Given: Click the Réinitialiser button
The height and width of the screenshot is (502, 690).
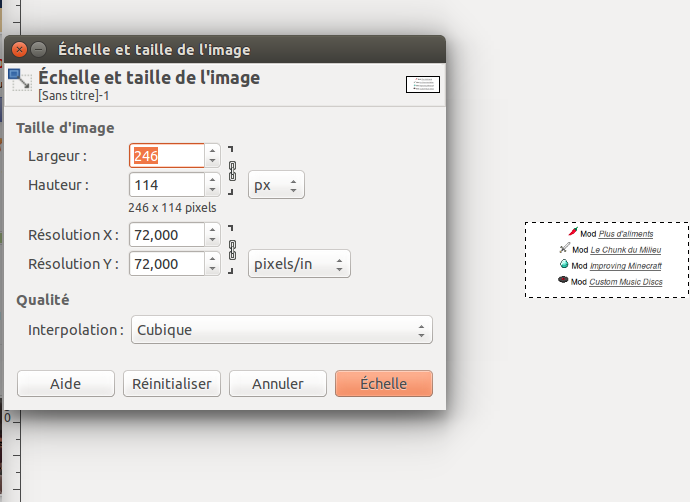Looking at the screenshot, I should coord(172,383).
